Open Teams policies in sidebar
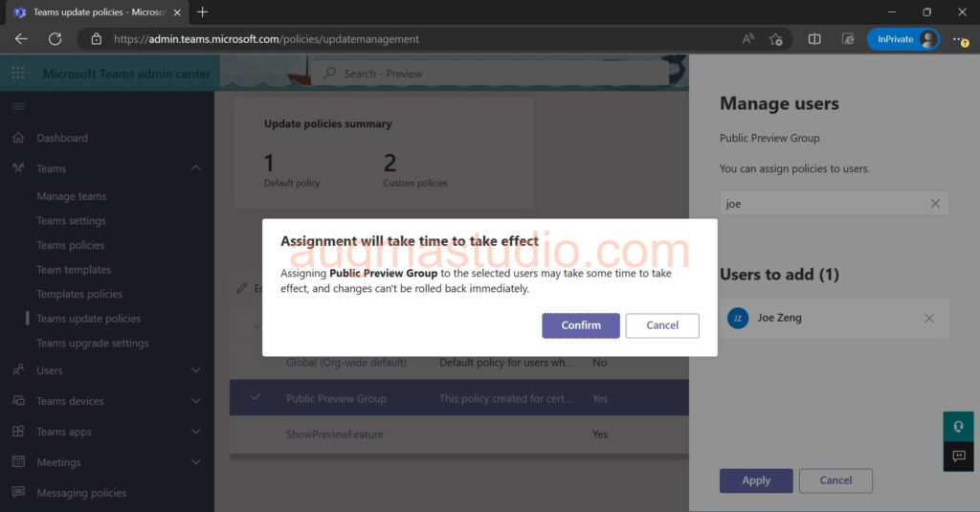 point(71,245)
